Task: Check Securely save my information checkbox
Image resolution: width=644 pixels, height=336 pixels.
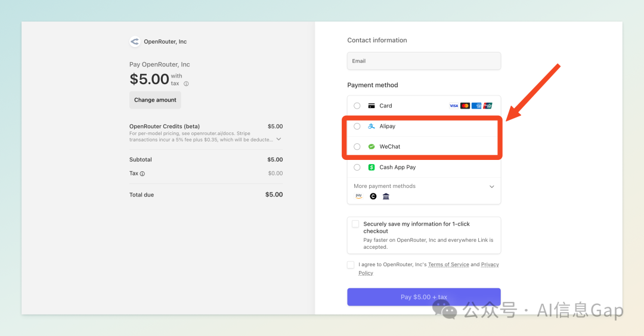Action: click(x=355, y=224)
